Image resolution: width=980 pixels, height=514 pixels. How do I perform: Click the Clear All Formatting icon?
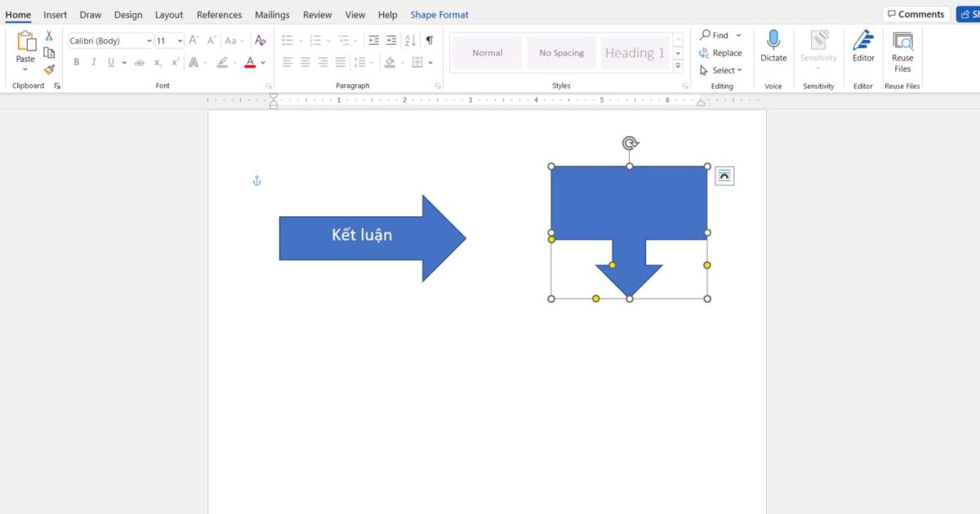(260, 41)
